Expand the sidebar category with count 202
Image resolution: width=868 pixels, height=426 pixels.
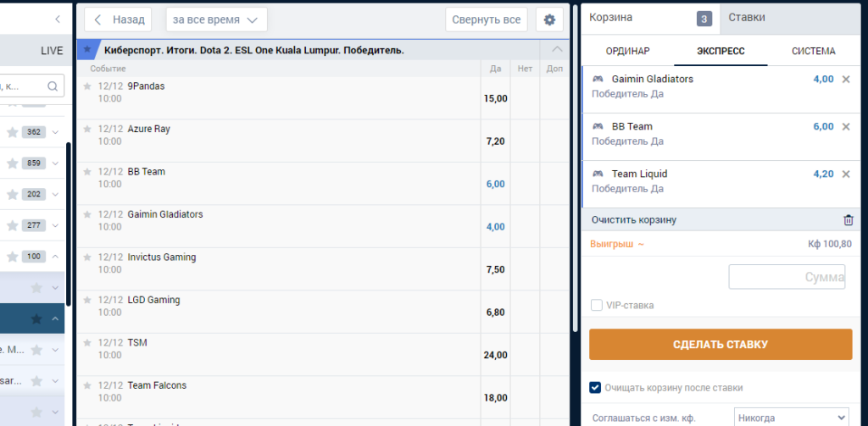(x=55, y=194)
